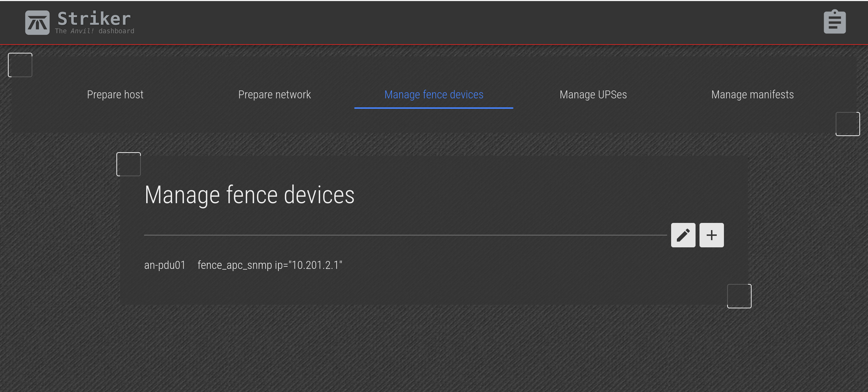Click The Anvil! dashboard subtitle link

[94, 31]
